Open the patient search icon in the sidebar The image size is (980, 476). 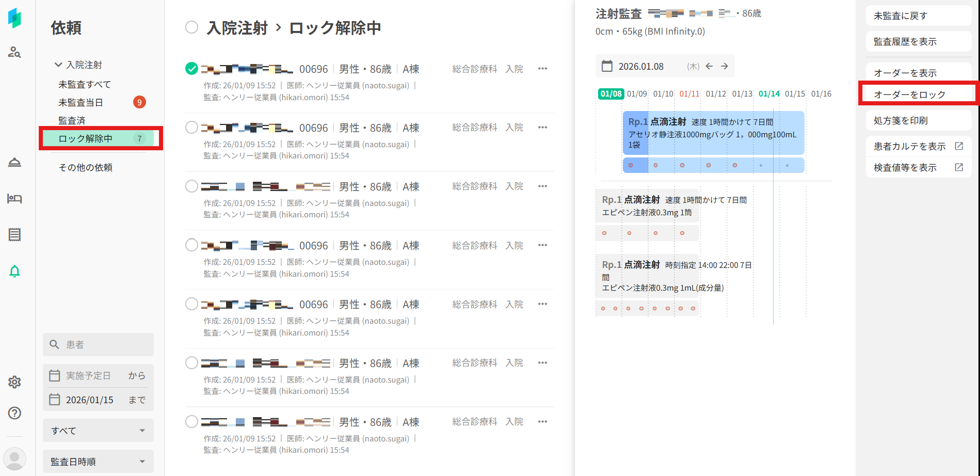click(x=14, y=52)
